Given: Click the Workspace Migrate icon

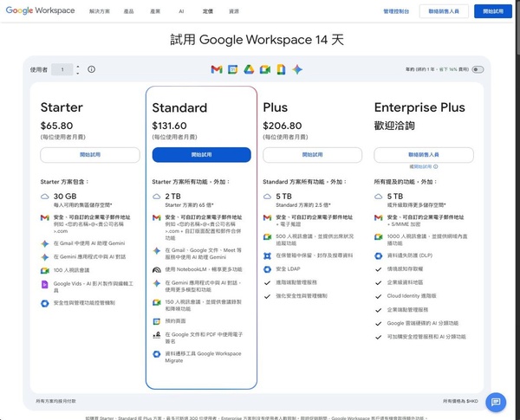Looking at the screenshot, I should point(157,354).
